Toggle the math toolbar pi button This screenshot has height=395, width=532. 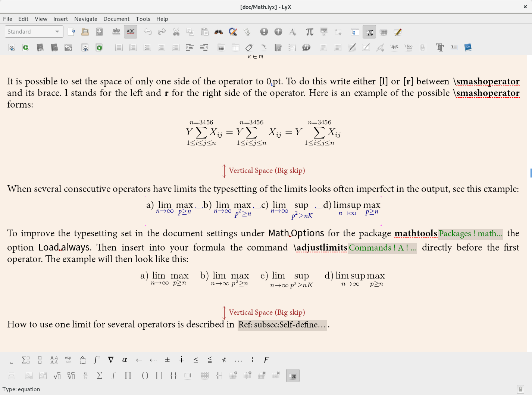pos(369,32)
